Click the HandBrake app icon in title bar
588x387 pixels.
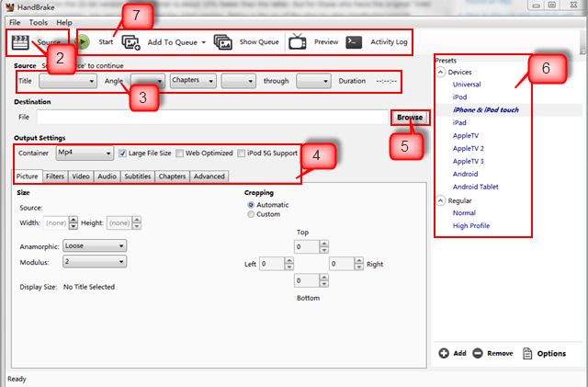pos(10,6)
